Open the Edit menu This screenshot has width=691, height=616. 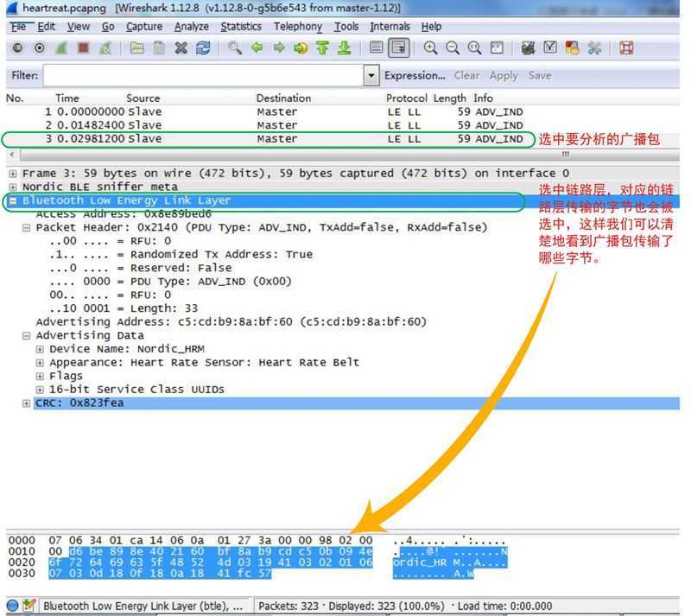(x=47, y=27)
